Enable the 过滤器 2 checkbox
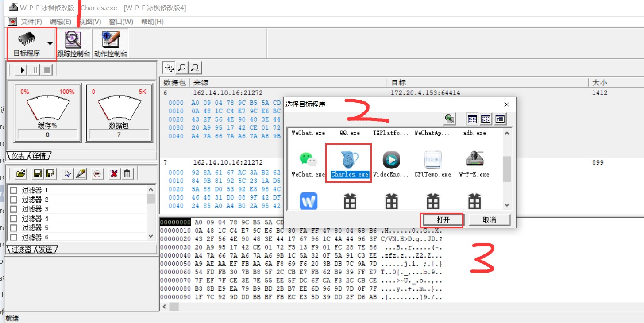Screen dimensions: 644x323 (14, 200)
